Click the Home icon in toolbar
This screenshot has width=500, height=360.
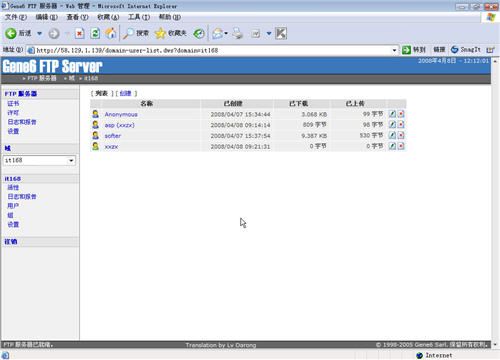point(111,33)
